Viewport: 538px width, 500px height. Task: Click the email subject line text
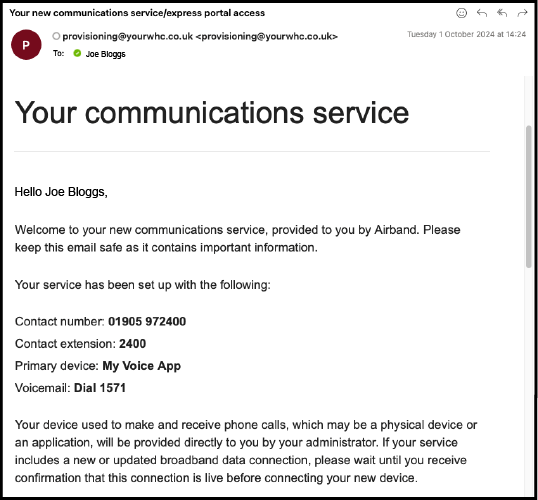click(x=137, y=13)
